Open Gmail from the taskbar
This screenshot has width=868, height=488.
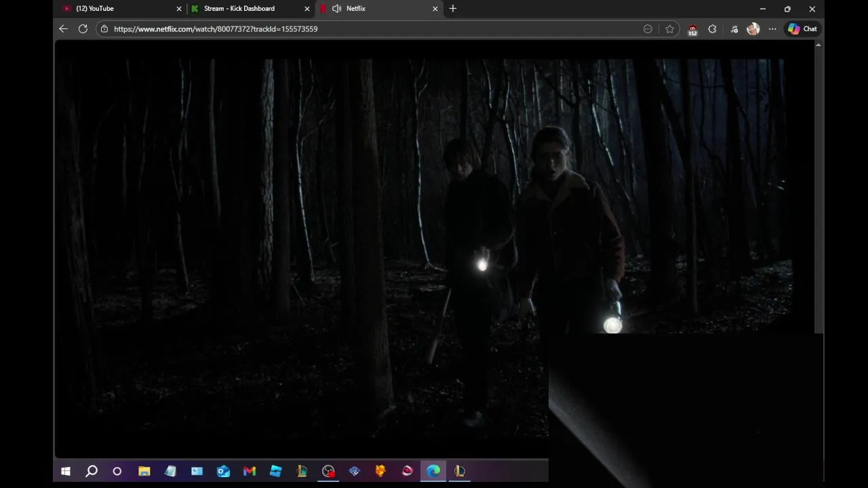point(250,471)
